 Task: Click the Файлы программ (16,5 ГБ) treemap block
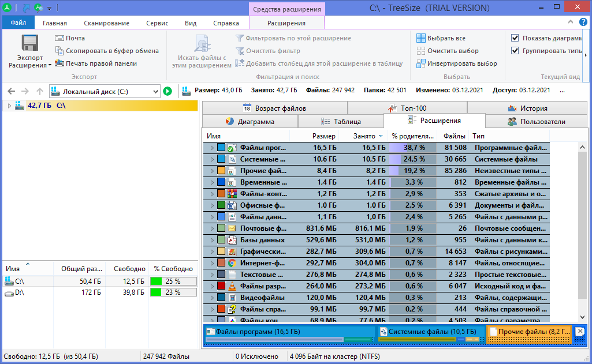[x=289, y=334]
